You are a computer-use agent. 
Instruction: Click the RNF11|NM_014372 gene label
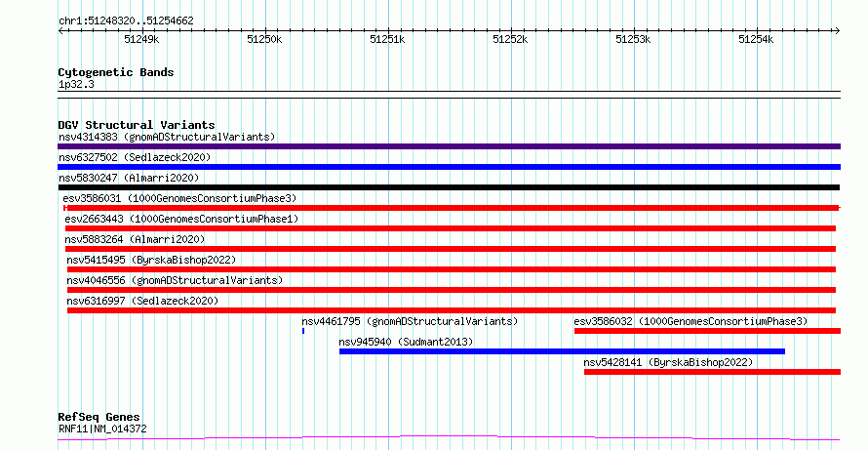pyautogui.click(x=102, y=429)
